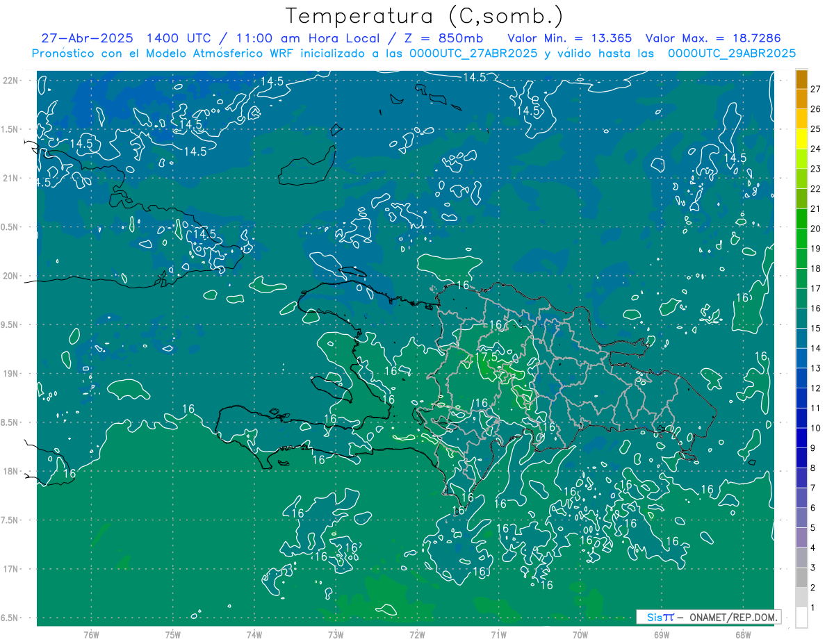834x644 pixels.
Task: Click the colorbar label 27
Action: coord(816,89)
